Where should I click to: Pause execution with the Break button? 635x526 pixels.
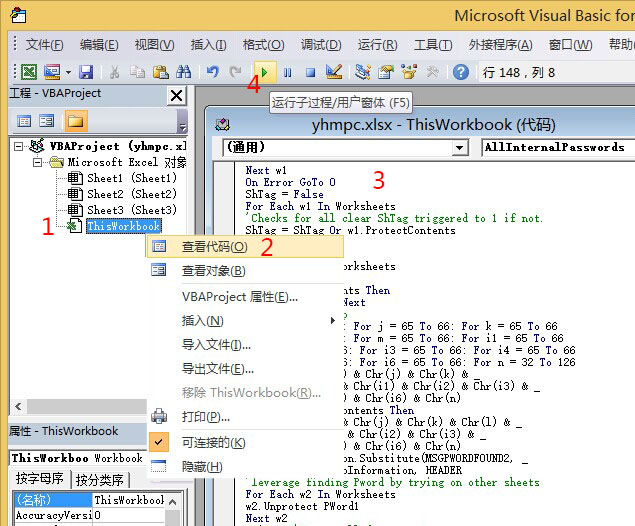click(288, 72)
